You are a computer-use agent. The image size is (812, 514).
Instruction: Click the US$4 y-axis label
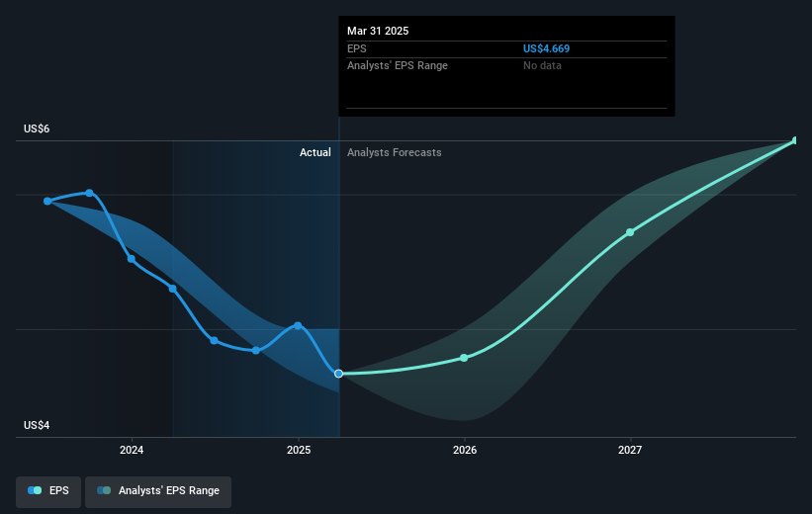tap(37, 425)
